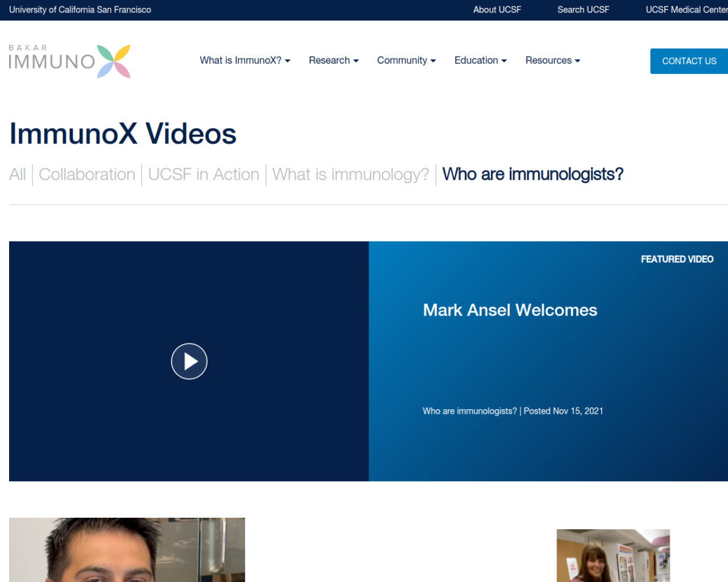Viewport: 728px width, 582px height.
Task: Select the Who are immunologists? tab
Action: (533, 174)
